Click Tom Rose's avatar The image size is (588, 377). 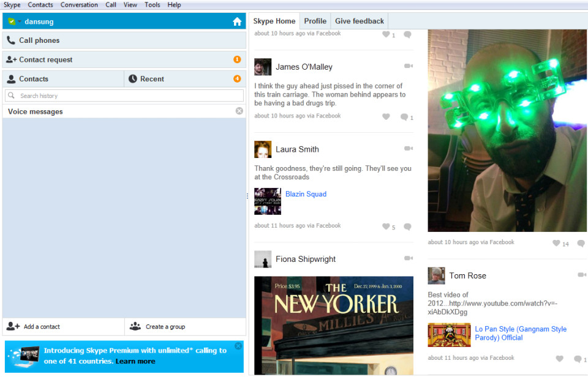click(437, 276)
